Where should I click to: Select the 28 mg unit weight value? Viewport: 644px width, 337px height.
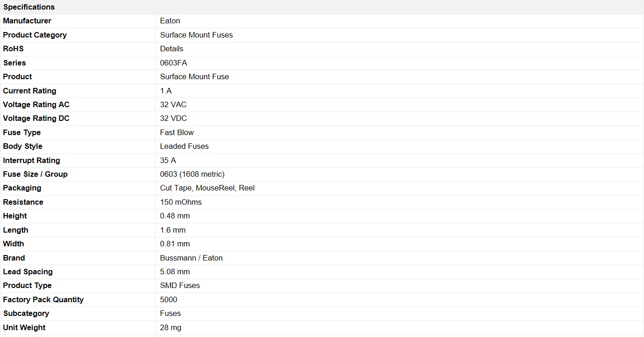pos(171,327)
